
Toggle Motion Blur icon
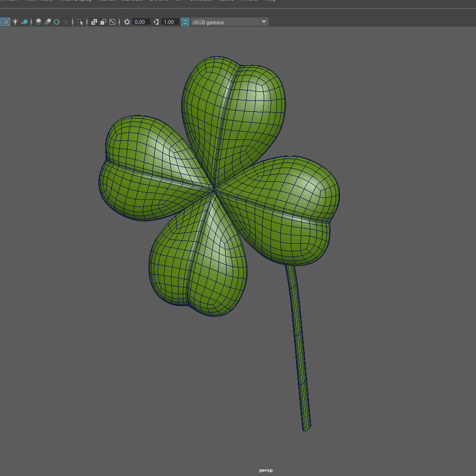[48, 22]
